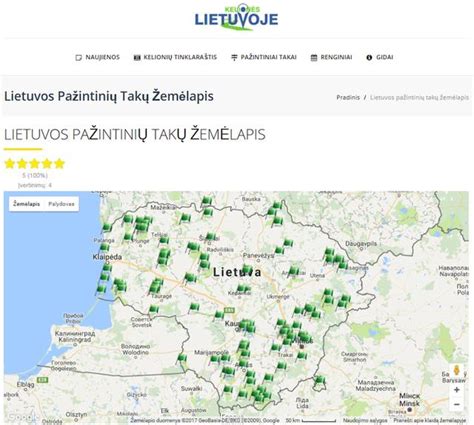Open Naudojimo sąlygos link under map

(x=365, y=421)
